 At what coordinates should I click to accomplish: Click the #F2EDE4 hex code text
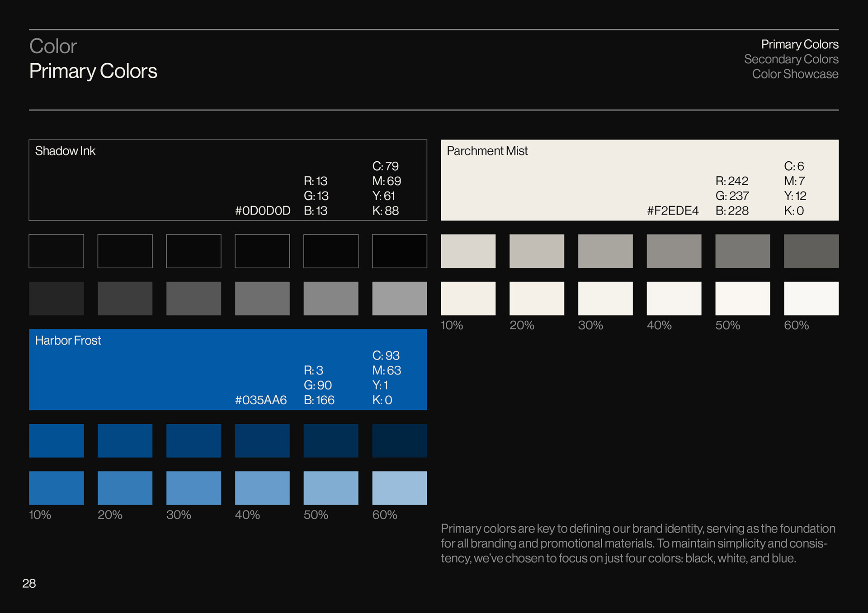[672, 211]
